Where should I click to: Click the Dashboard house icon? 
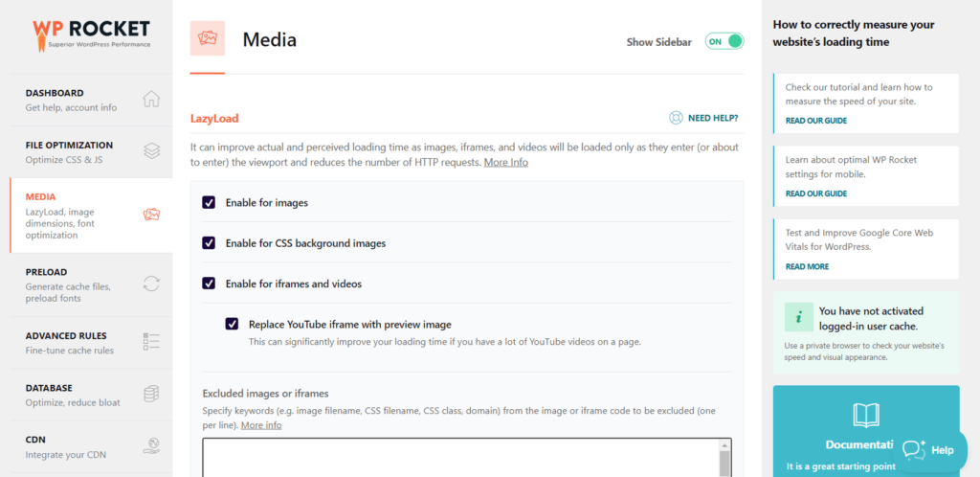point(151,100)
